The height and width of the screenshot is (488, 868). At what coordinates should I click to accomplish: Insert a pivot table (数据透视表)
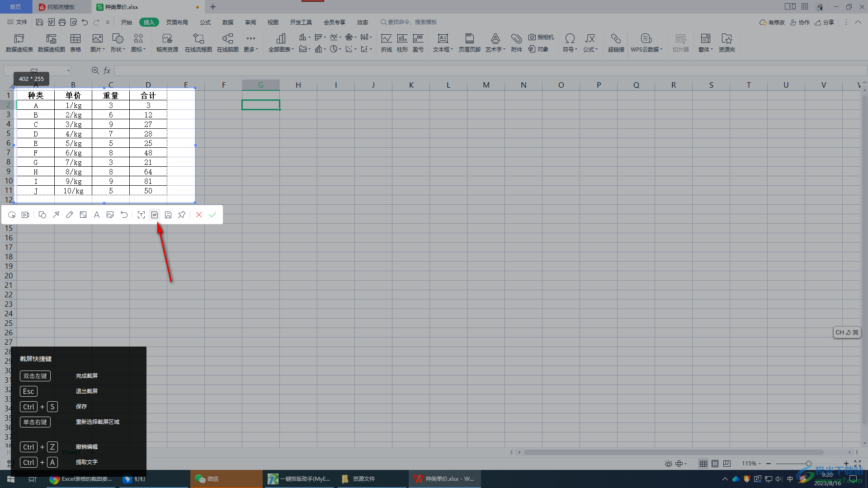coord(19,43)
